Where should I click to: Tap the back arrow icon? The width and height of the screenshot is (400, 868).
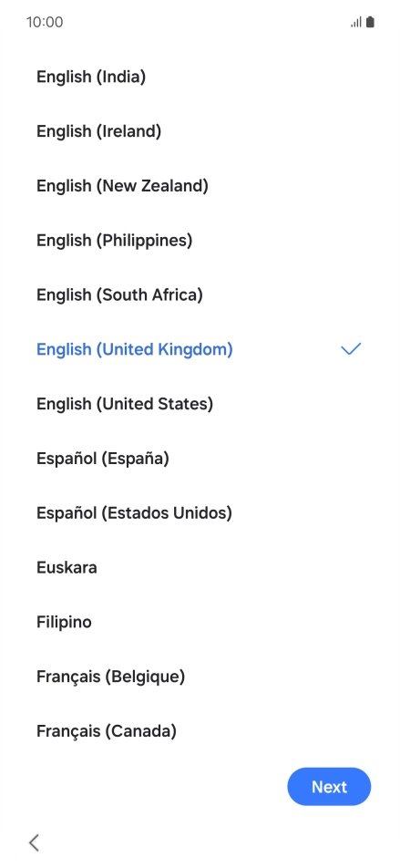tap(34, 842)
